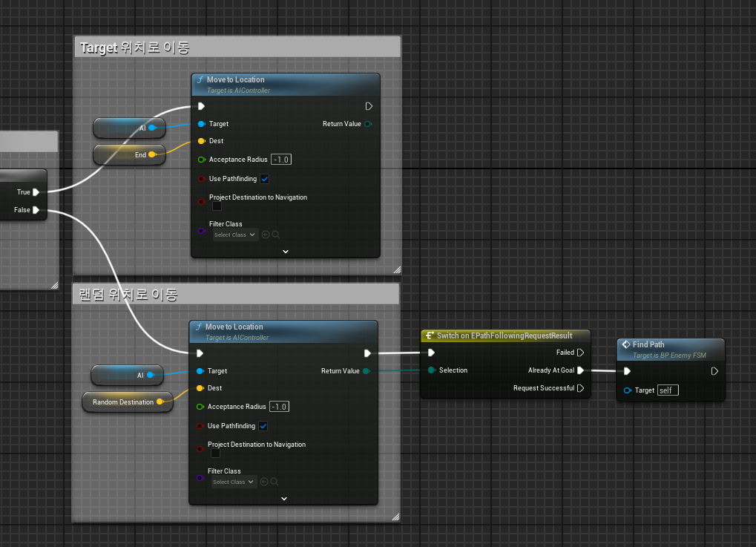
Task: Click Target pin on upper Move to Location node
Action: [x=202, y=124]
